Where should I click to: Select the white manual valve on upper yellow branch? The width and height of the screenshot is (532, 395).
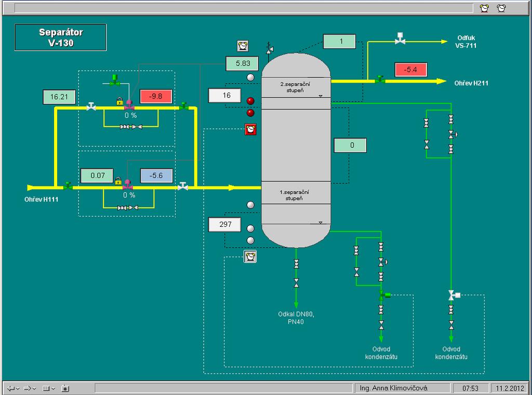coord(91,106)
